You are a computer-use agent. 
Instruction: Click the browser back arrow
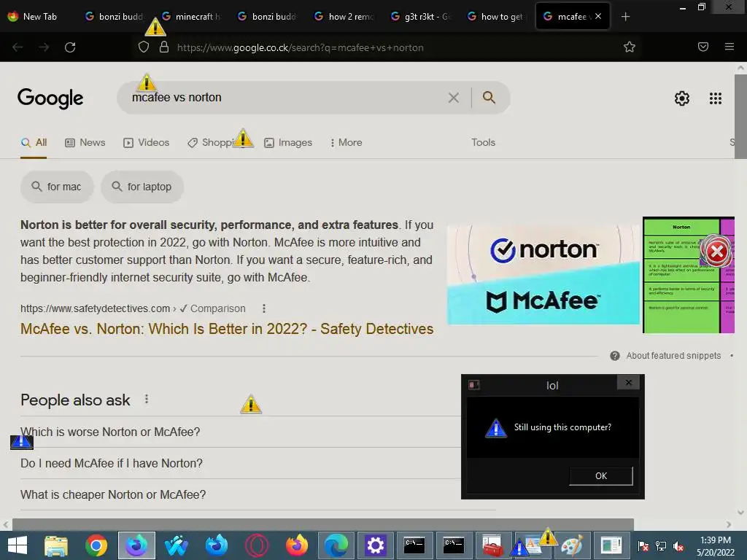point(18,47)
